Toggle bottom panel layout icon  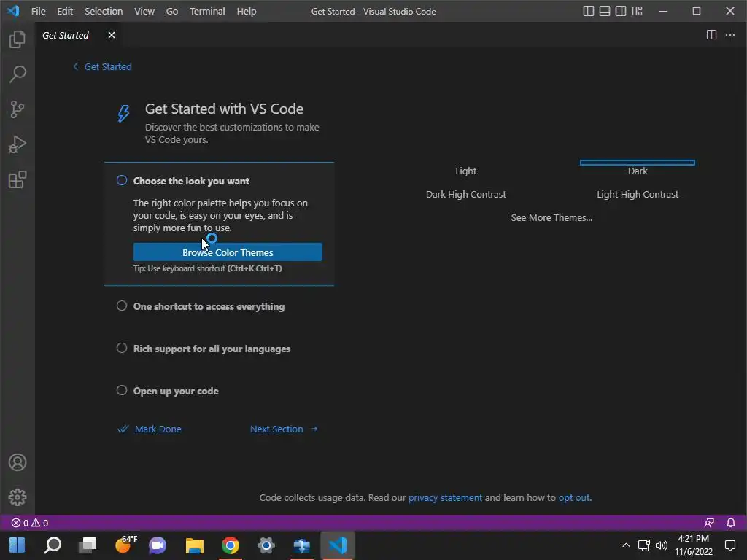(x=605, y=11)
